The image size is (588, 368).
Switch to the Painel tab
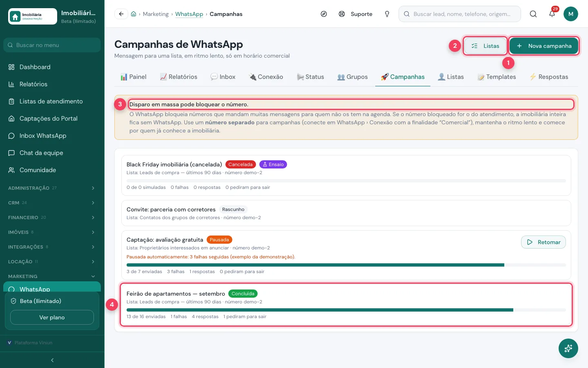coord(133,77)
